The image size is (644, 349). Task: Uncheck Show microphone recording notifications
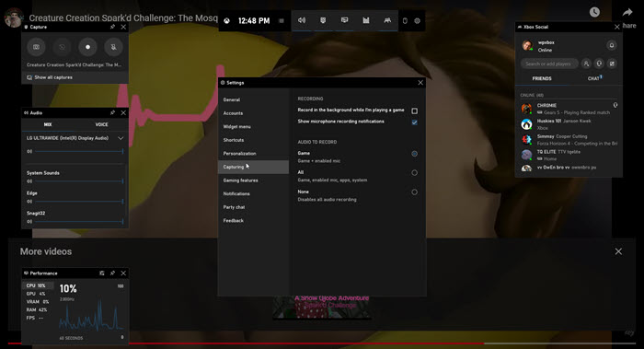coord(414,122)
